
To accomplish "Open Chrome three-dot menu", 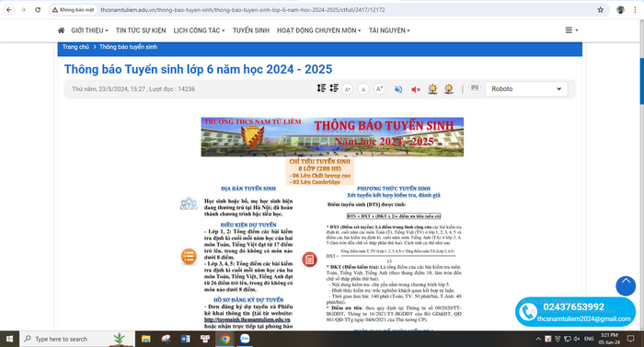I will pos(636,10).
